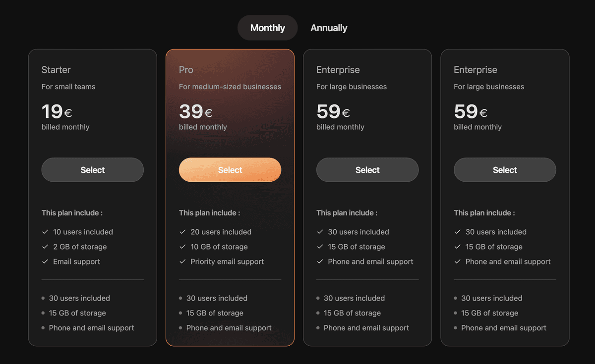Click "For medium-sized businesses" subtitle
This screenshot has height=364, width=595.
230,87
